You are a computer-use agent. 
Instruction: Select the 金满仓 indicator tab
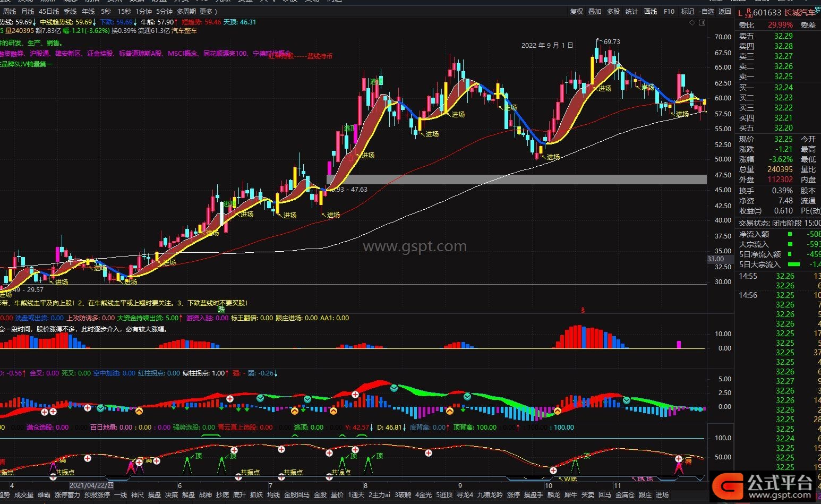point(625,494)
